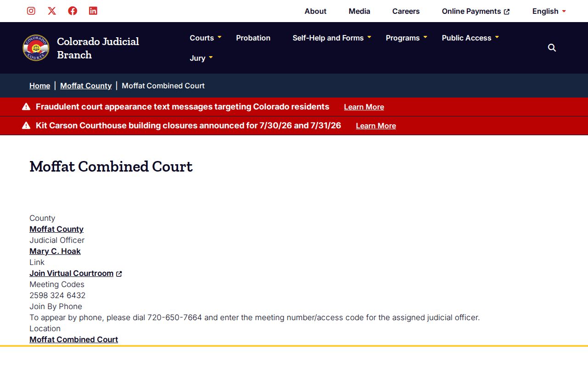Image resolution: width=588 pixels, height=368 pixels.
Task: Click the Moffat Combined Court breadcrumb text
Action: (163, 86)
